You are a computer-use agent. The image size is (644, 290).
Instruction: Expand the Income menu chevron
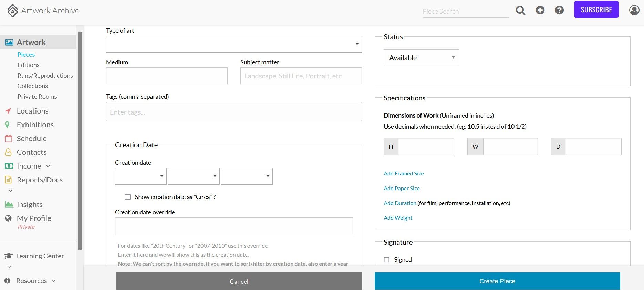click(x=48, y=166)
